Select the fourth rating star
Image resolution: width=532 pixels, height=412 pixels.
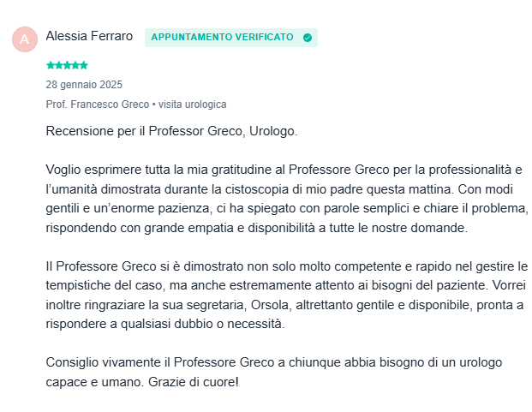pyautogui.click(x=75, y=65)
